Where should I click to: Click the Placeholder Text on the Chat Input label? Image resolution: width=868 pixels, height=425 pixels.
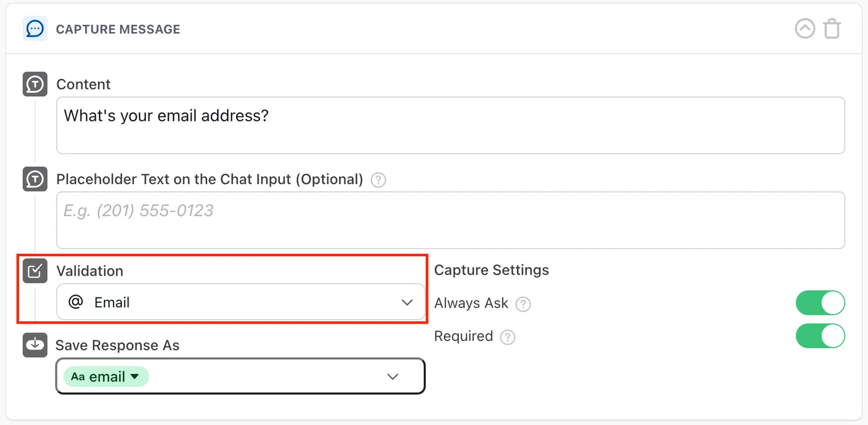coord(210,179)
